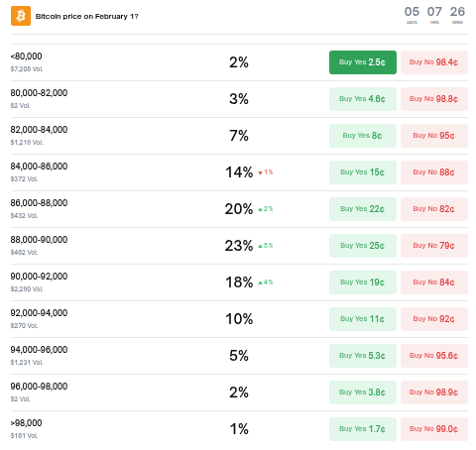The width and height of the screenshot is (476, 450).
Task: Select the 94,000-96,000 outcome label
Action: tap(39, 350)
